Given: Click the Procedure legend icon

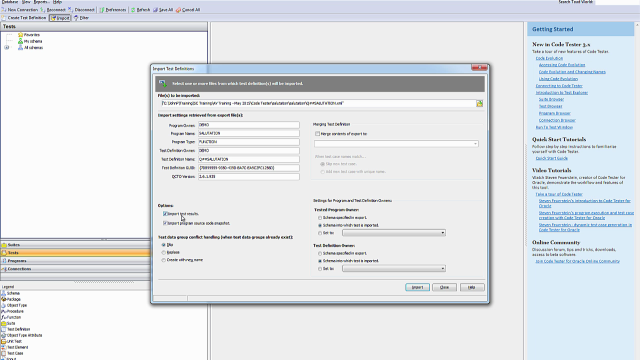Looking at the screenshot, I should pos(4,311).
